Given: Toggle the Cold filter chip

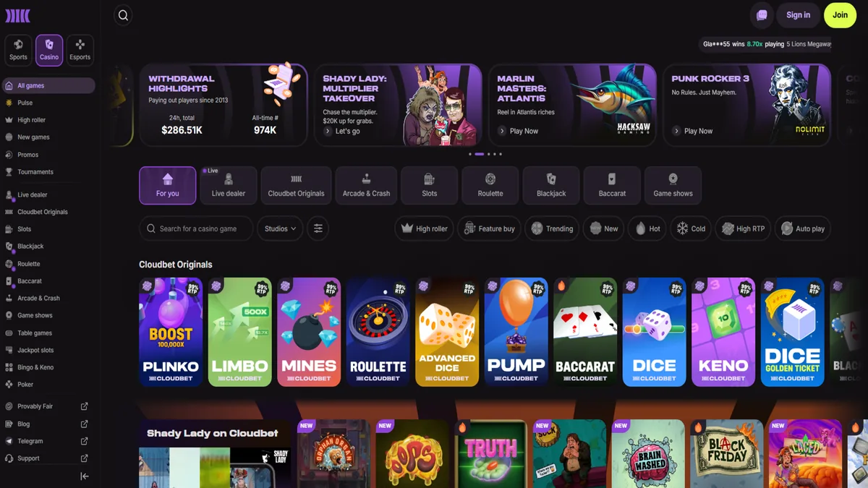Looking at the screenshot, I should coord(691,228).
